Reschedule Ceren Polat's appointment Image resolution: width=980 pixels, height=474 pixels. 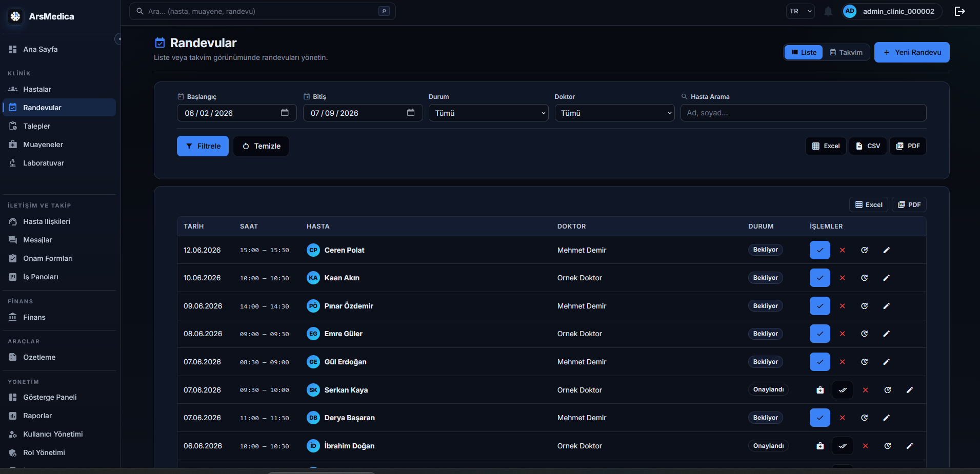coord(864,250)
